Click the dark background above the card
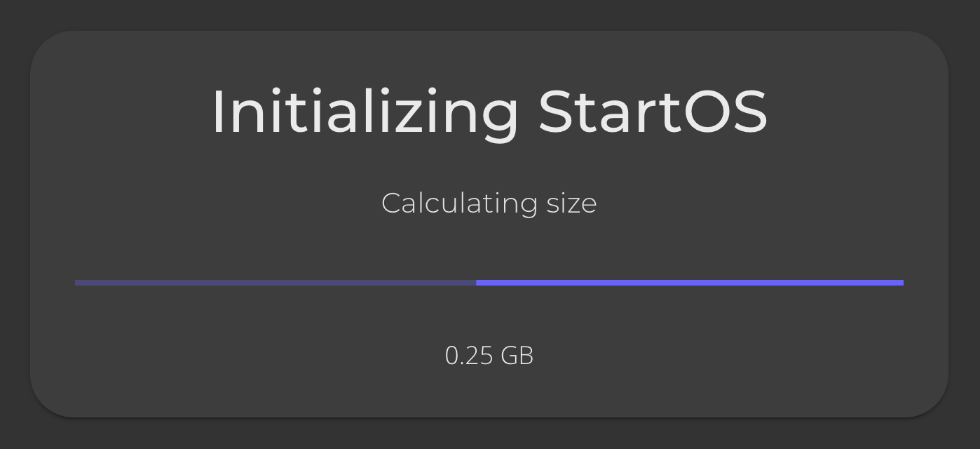This screenshot has height=449, width=980. coord(489,14)
